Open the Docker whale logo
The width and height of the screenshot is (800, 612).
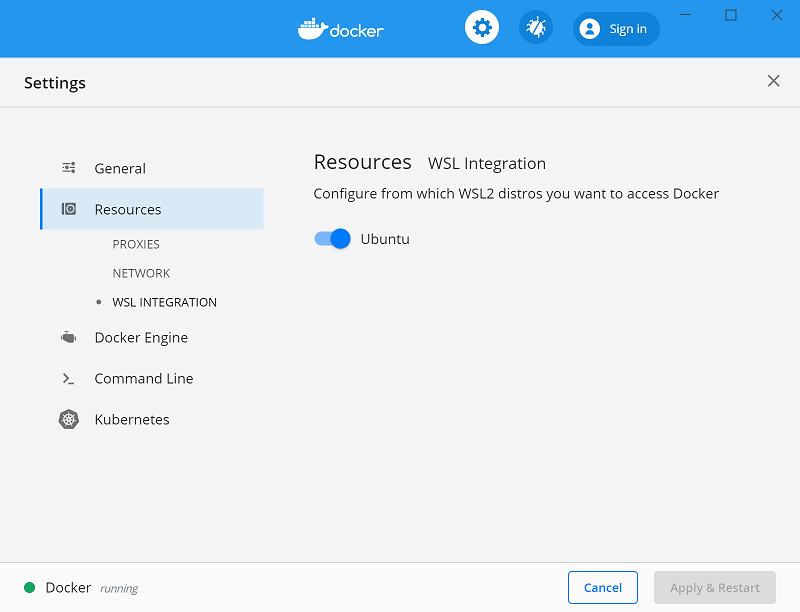click(312, 28)
